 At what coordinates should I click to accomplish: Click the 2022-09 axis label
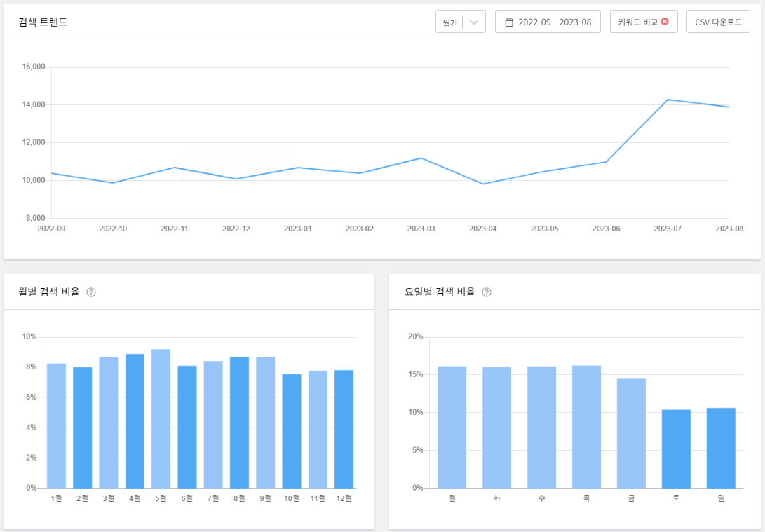[50, 228]
